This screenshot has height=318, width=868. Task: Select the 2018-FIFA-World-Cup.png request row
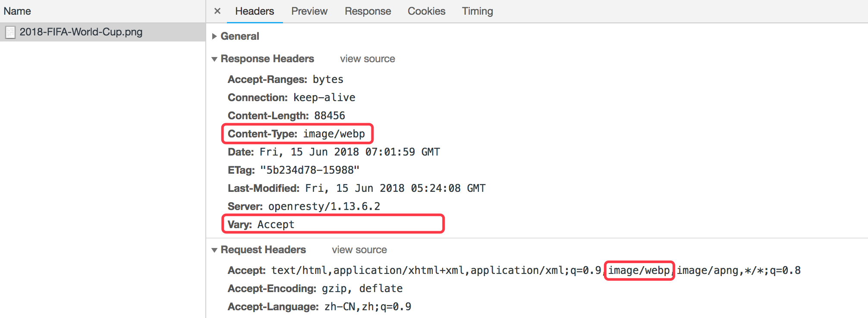pos(103,32)
